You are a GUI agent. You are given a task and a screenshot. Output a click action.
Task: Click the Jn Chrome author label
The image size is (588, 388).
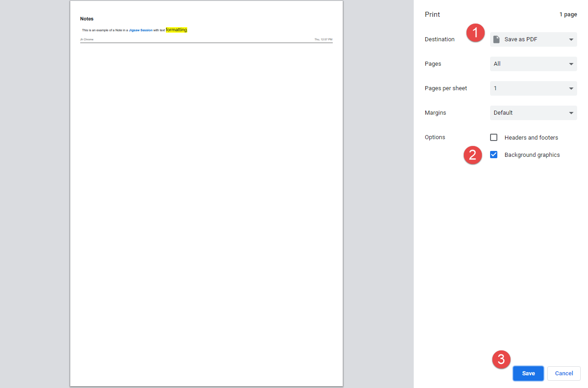pos(87,39)
